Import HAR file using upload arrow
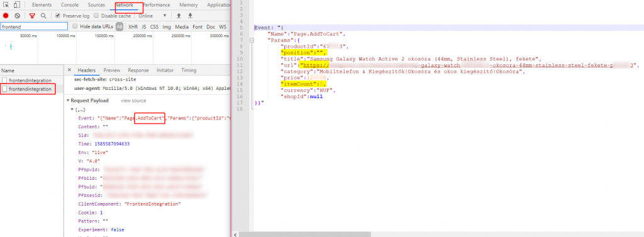The width and height of the screenshot is (644, 237). coord(179,16)
